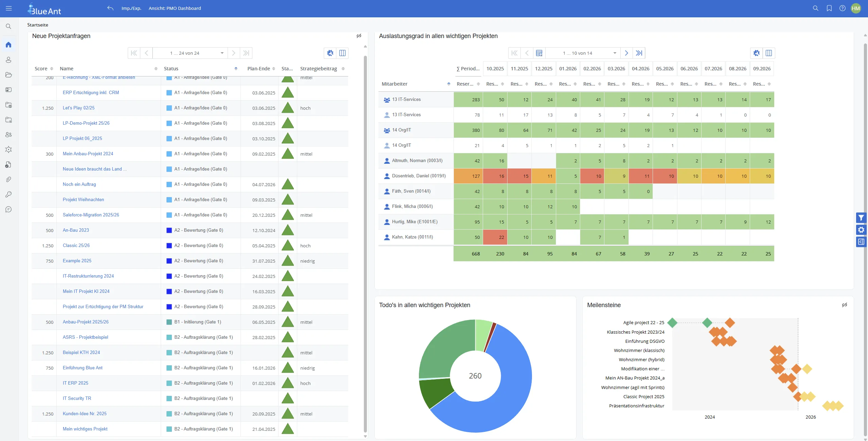Viewport: 868px width, 441px height.
Task: Open the HM user avatar menu
Action: (x=856, y=8)
